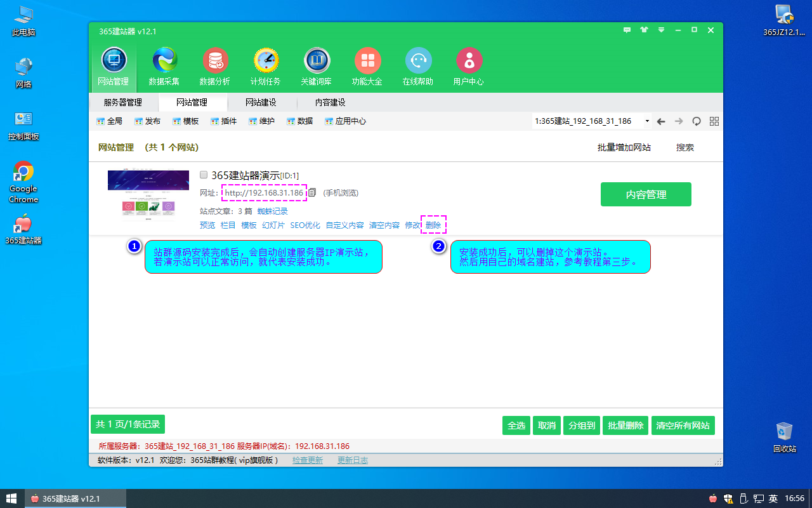Switch to the grid view icon
The width and height of the screenshot is (812, 508).
point(714,121)
